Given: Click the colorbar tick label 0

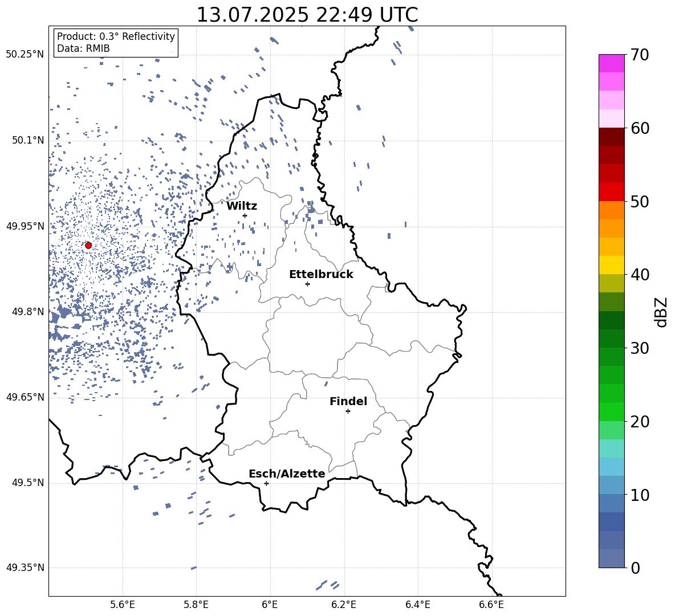Looking at the screenshot, I should 635,568.
